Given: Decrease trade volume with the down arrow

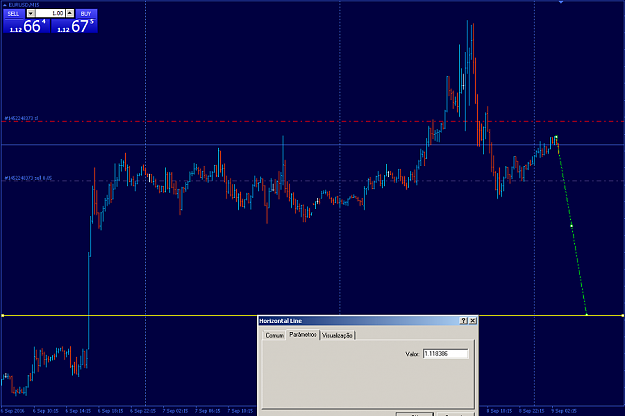Looking at the screenshot, I should [x=31, y=14].
